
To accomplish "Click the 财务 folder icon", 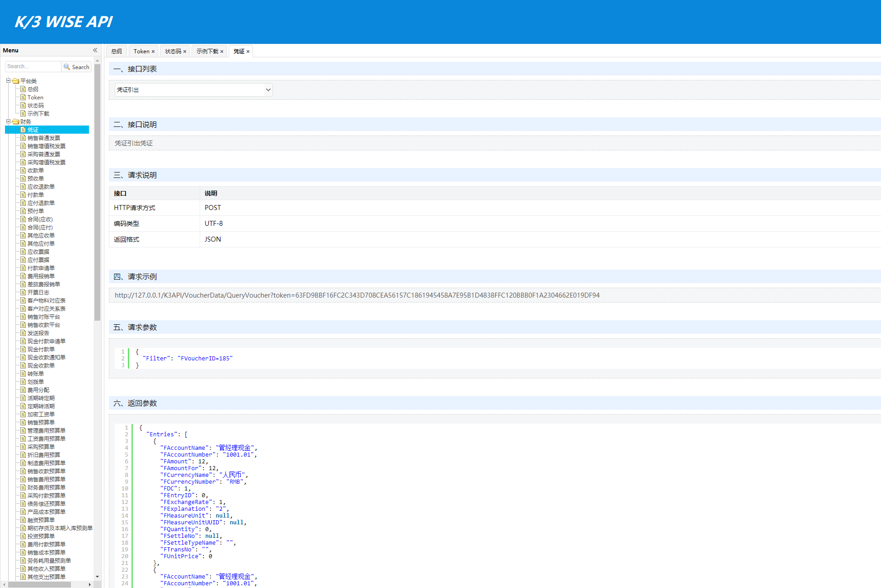I will 16,122.
